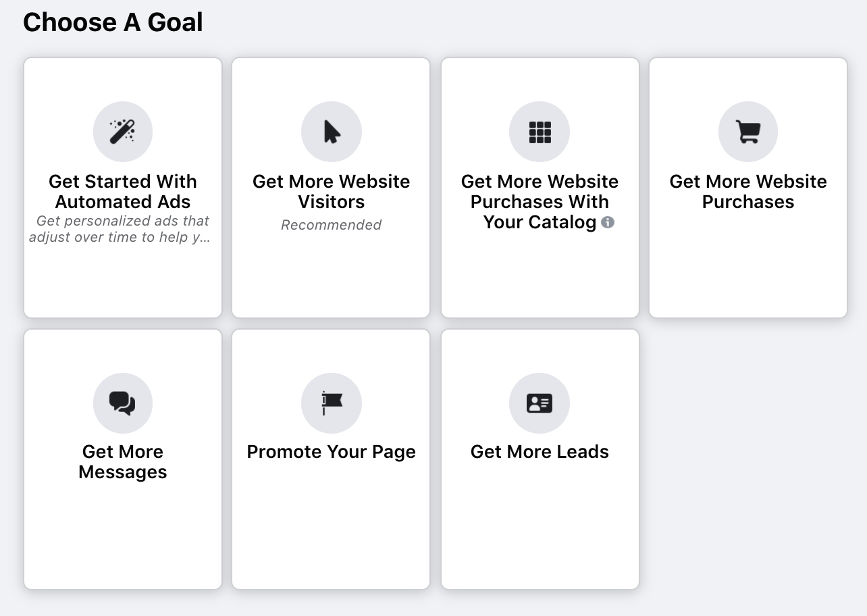The image size is (867, 616).
Task: Click the flag Promote Page icon
Action: (332, 403)
